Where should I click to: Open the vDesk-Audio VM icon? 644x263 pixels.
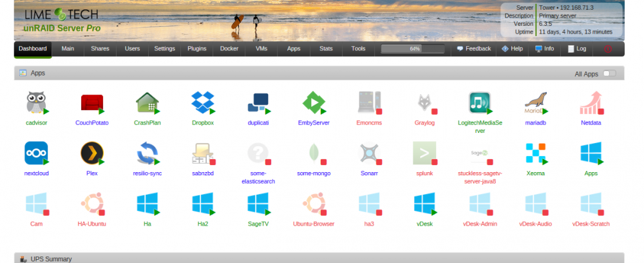tap(536, 204)
